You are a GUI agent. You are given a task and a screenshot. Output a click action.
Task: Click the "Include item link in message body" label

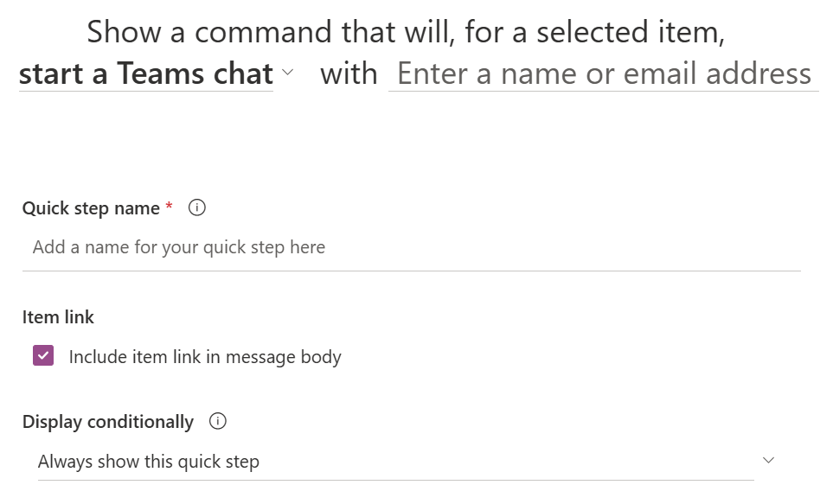point(205,357)
